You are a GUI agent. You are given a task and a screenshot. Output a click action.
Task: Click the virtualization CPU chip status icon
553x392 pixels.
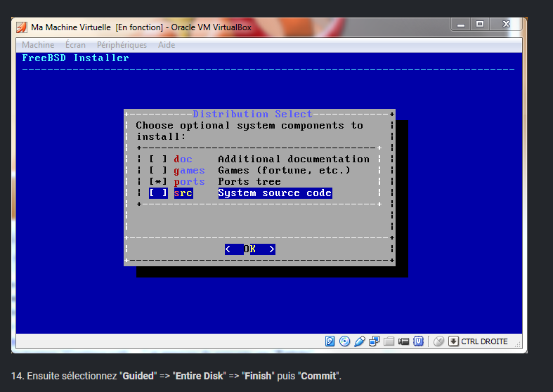pyautogui.click(x=418, y=341)
